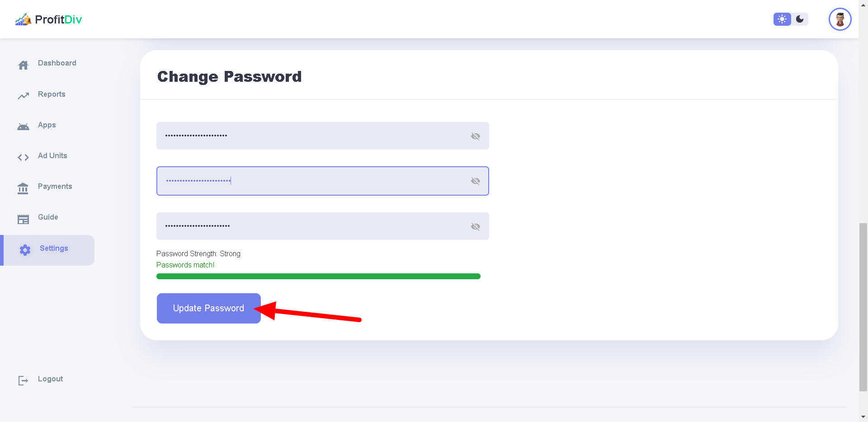
Task: Open the user avatar profile menu
Action: pyautogui.click(x=840, y=19)
